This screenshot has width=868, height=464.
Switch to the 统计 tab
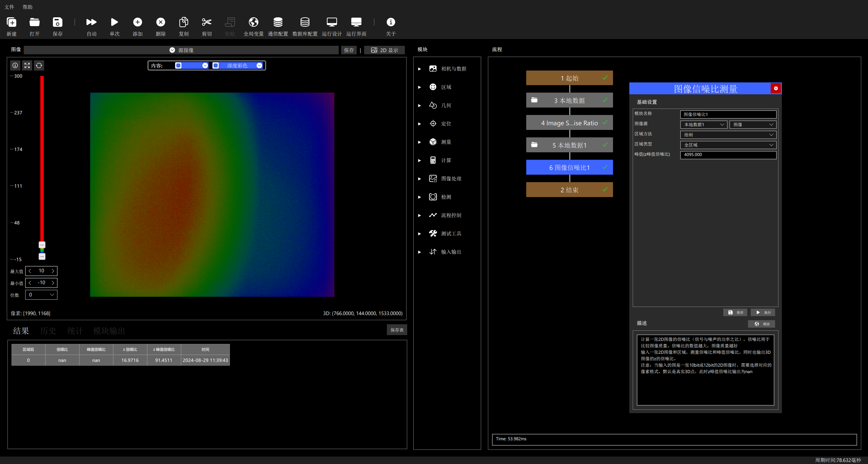(75, 331)
